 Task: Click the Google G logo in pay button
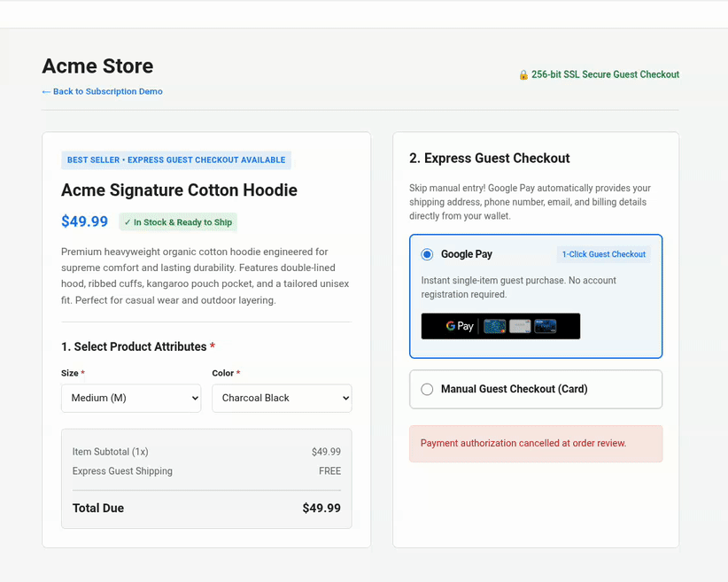(x=451, y=326)
